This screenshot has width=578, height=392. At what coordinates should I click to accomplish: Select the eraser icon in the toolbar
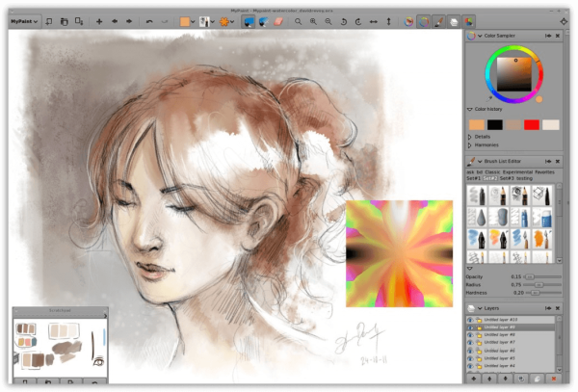[x=279, y=20]
